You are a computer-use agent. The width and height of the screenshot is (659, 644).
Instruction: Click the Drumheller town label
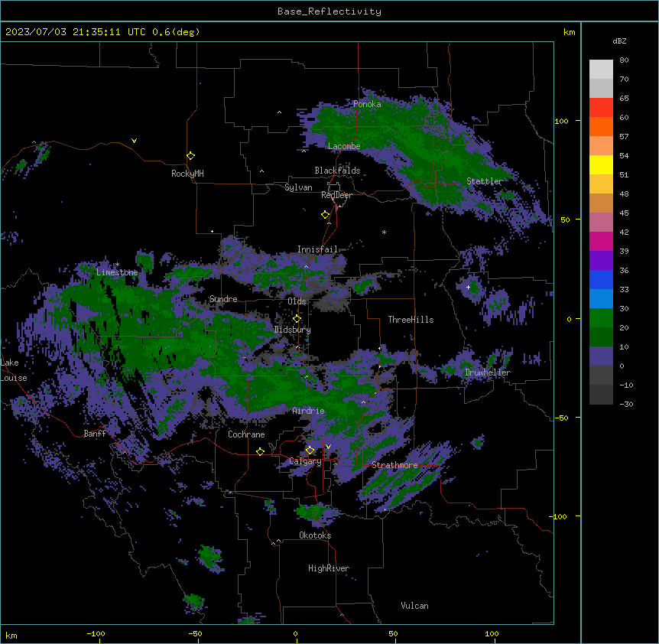488,372
